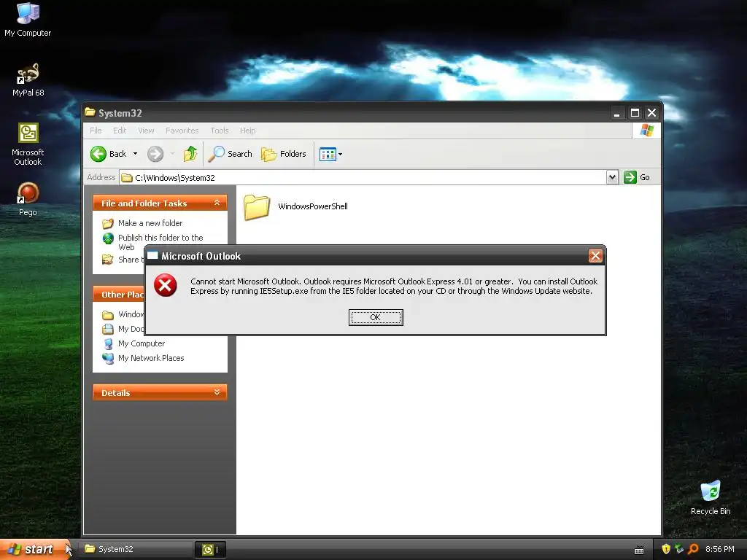Select the WindowsPowerShell folder
Viewport: 747px width, 560px height.
click(296, 206)
